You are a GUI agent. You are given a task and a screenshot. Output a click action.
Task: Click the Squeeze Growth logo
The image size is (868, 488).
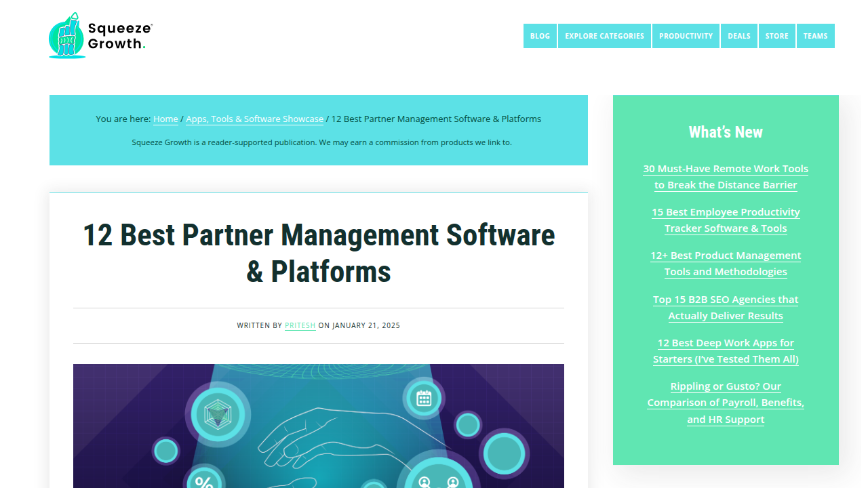101,35
